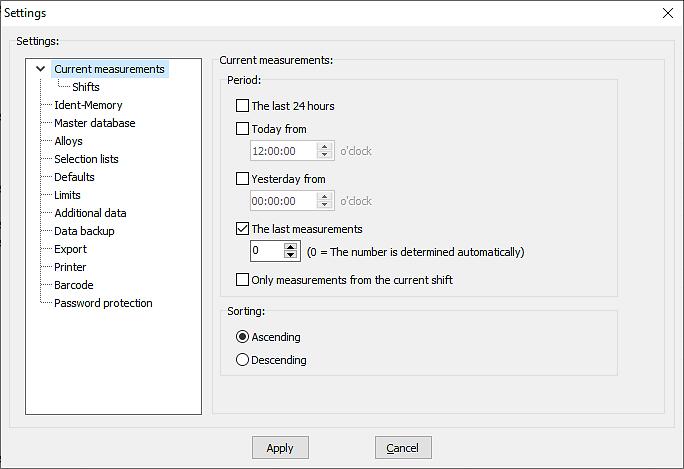Close the Settings dialog window
Image resolution: width=684 pixels, height=469 pixels.
point(668,13)
